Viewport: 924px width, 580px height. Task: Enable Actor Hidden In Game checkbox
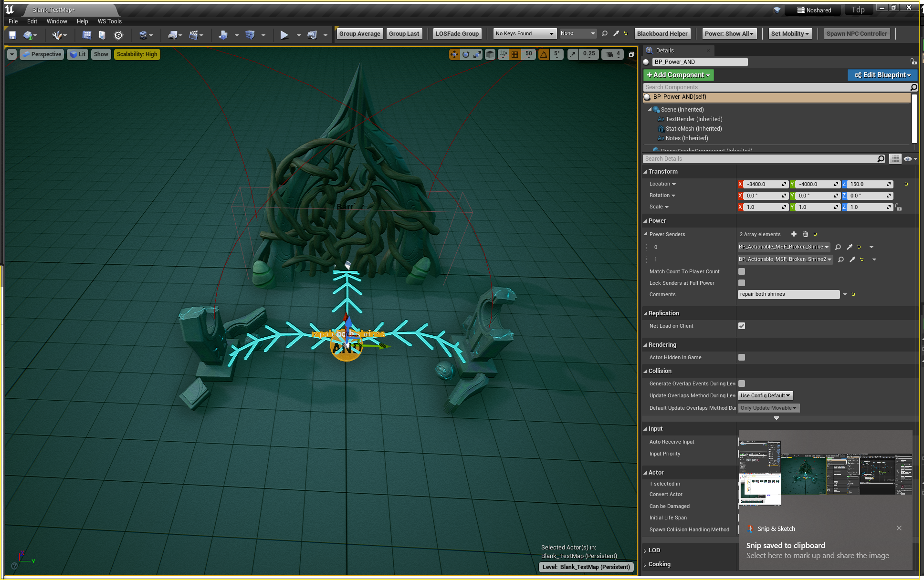coord(741,357)
